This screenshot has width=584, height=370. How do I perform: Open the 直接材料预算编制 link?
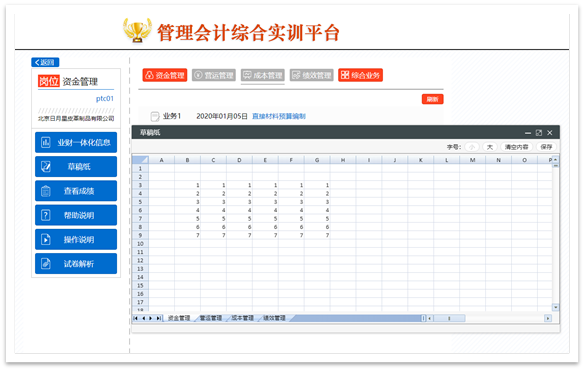279,116
